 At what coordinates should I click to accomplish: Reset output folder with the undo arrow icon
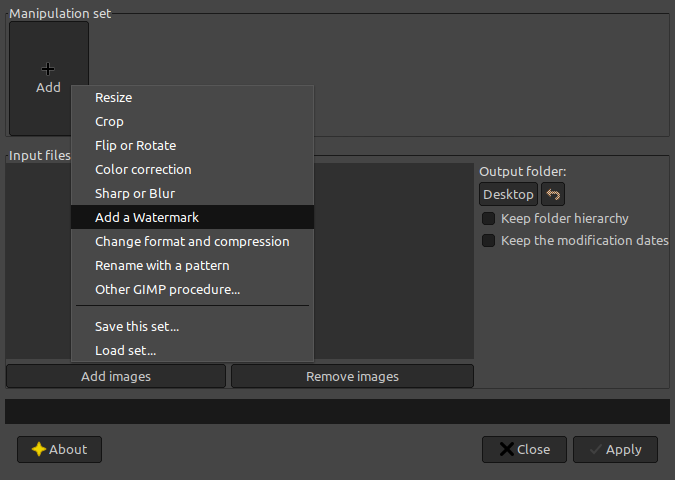click(x=553, y=194)
